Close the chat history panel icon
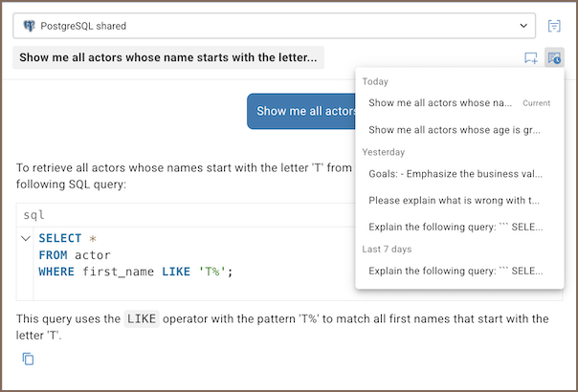 tap(554, 58)
